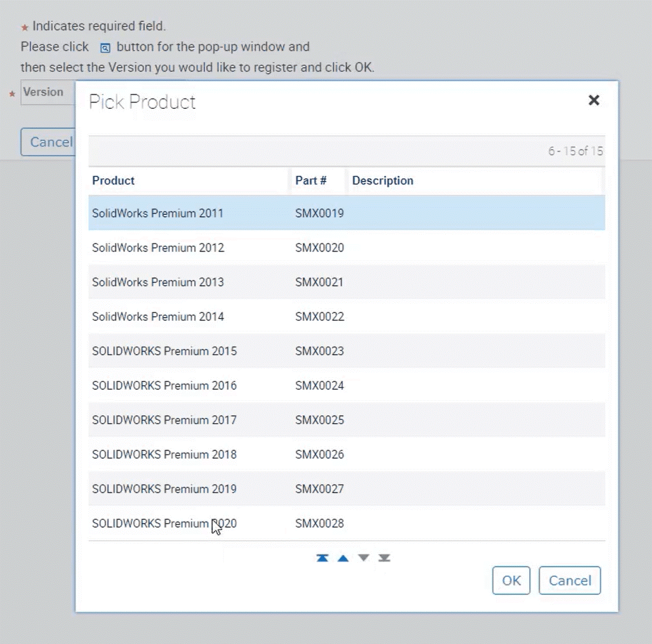
Task: Choose SOLIDWORKS Premium 2016 product
Action: tap(164, 386)
